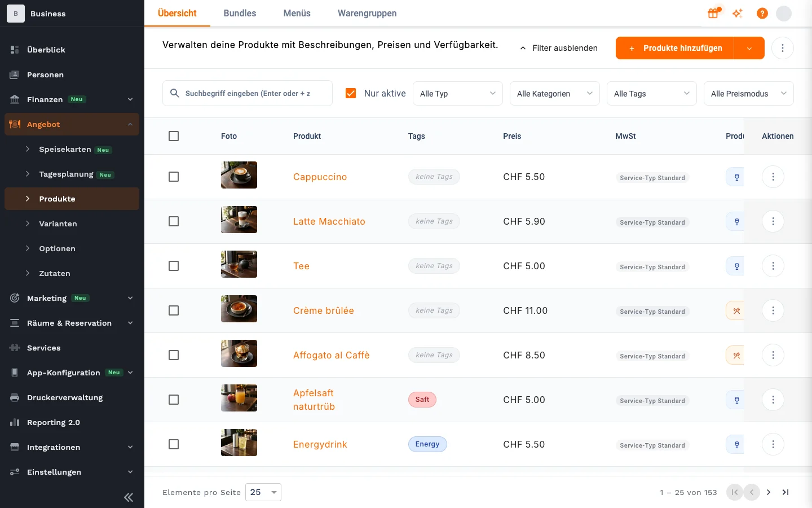Click the search input field Suchbegriff eingeben
This screenshot has width=812, height=508.
[248, 93]
